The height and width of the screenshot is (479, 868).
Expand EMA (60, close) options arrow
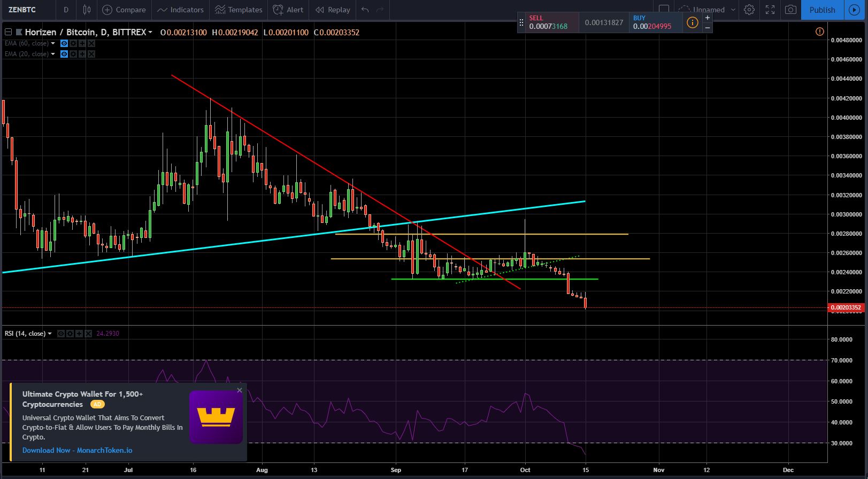click(x=53, y=43)
